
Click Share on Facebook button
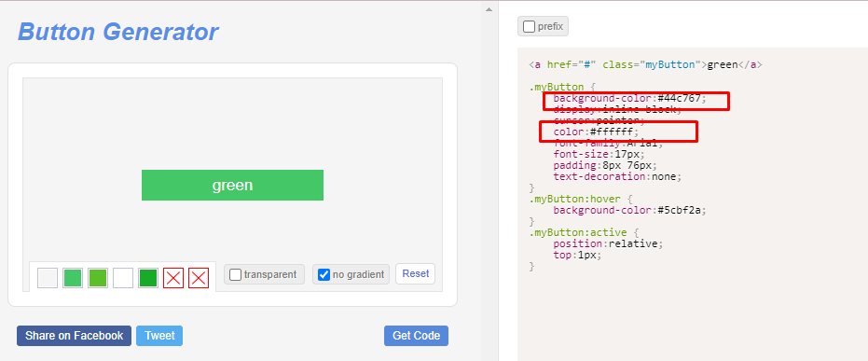click(75, 336)
